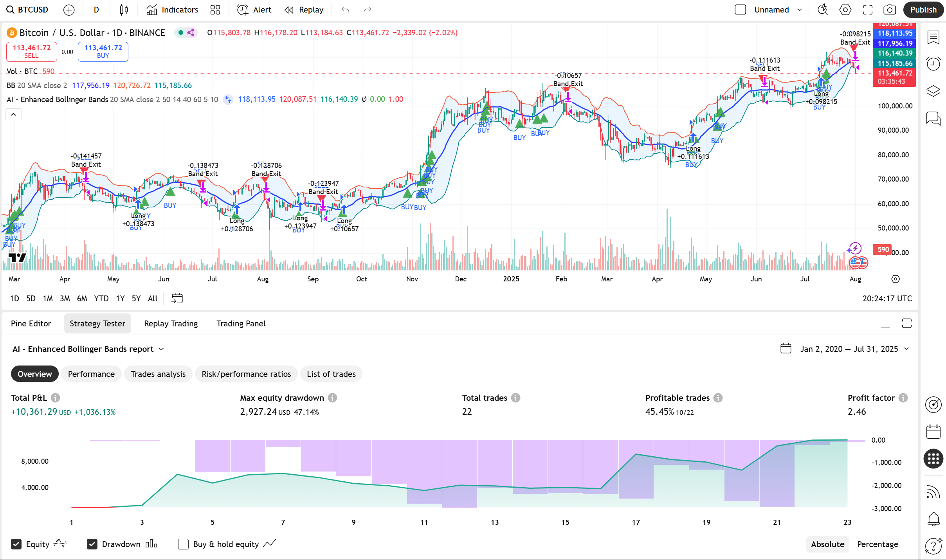Open the target screener icon in sidebar

(x=933, y=405)
